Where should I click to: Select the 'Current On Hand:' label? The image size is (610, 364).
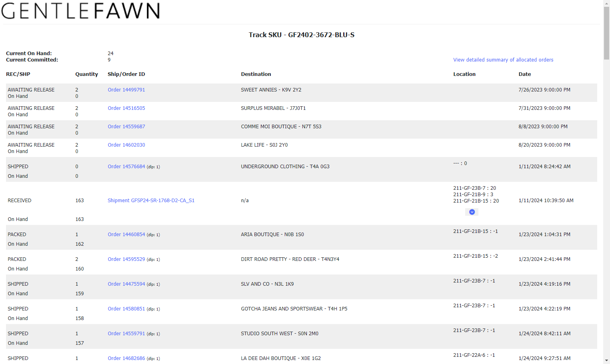click(x=29, y=54)
